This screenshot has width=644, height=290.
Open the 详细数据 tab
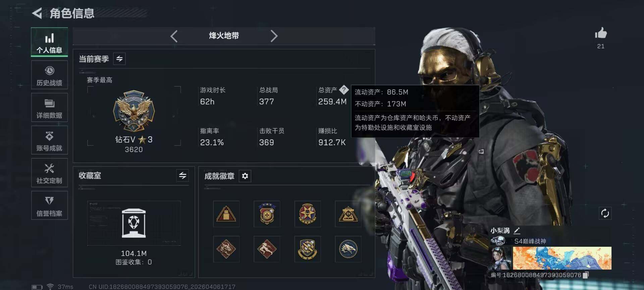49,107
